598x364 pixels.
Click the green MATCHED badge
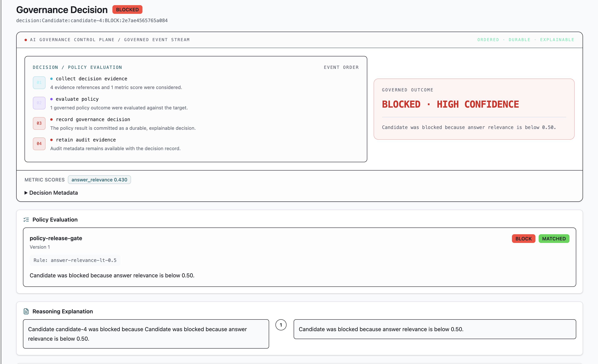pos(554,239)
